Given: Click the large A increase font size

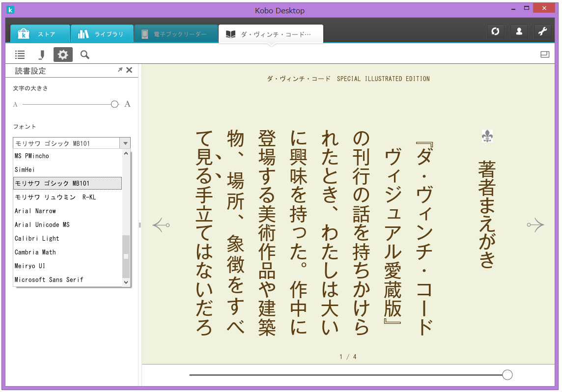Looking at the screenshot, I should click(x=127, y=104).
